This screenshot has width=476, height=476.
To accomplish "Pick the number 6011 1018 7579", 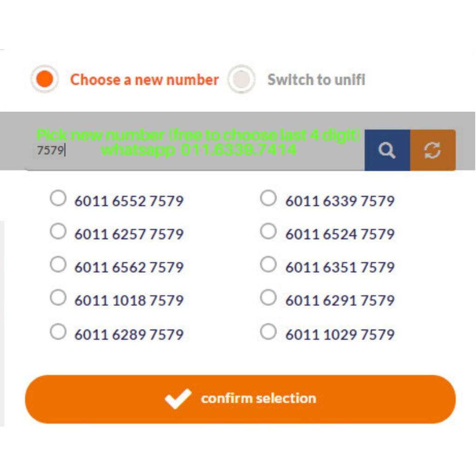I will 58,298.
